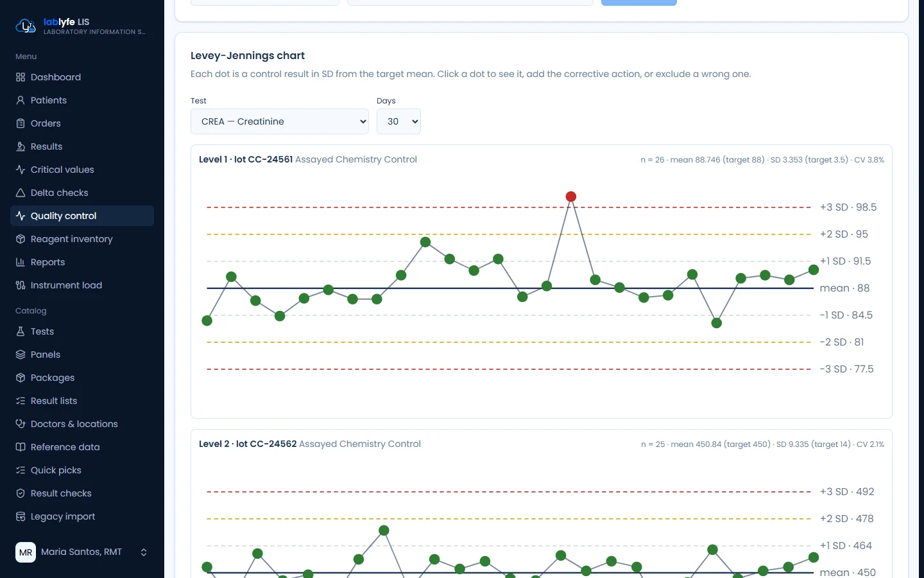The width and height of the screenshot is (924, 578).
Task: Open the Quality control menu item
Action: pos(82,216)
